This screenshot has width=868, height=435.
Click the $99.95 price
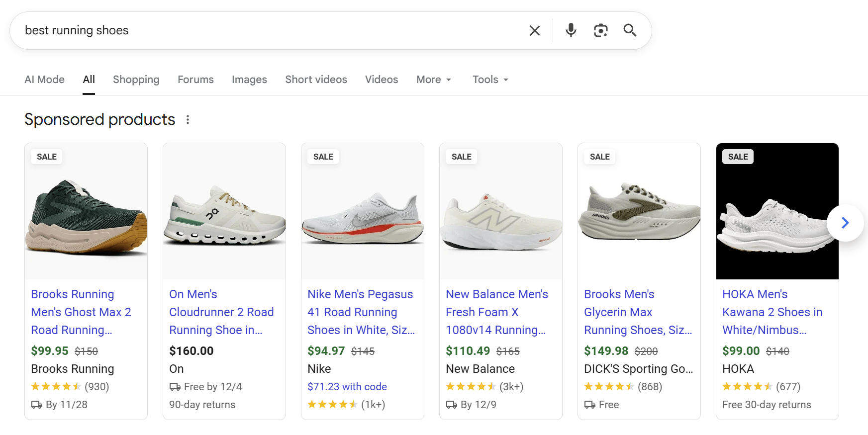[50, 351]
